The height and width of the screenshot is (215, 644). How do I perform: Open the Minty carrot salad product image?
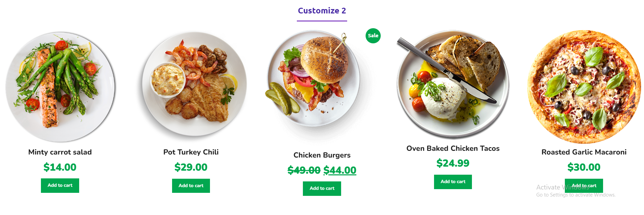tap(60, 87)
